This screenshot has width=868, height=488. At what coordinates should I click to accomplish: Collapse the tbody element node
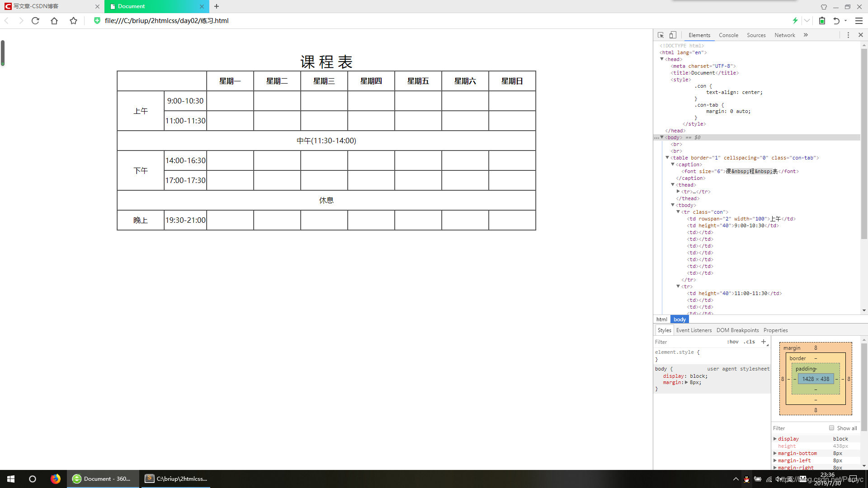673,205
